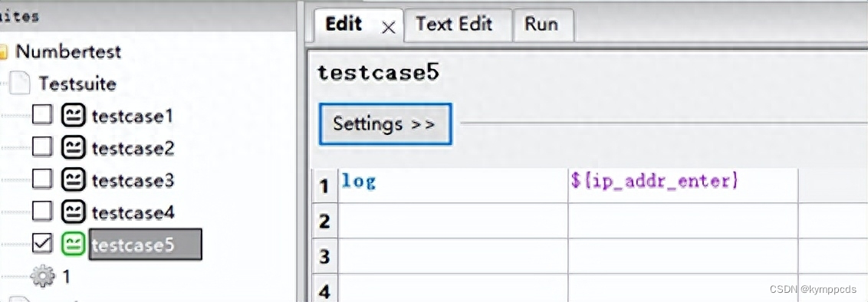Screen dimensions: 868x302
Task: Select testcase1 in the tree
Action: click(x=133, y=117)
